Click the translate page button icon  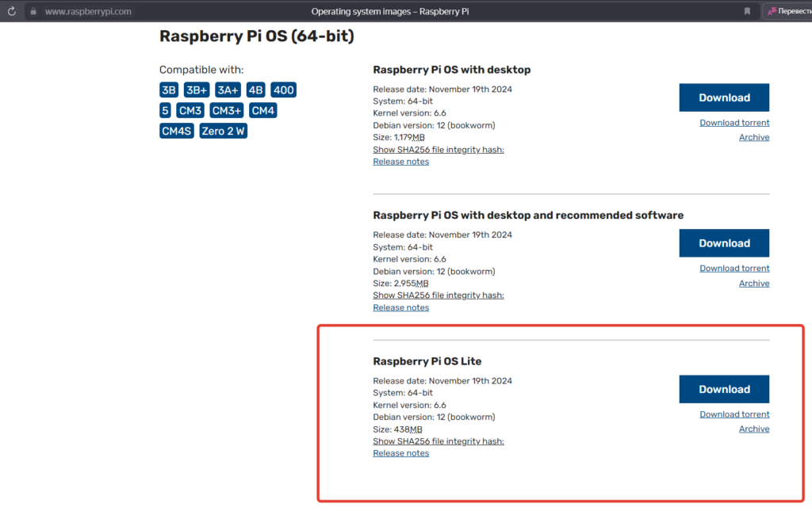tap(772, 12)
